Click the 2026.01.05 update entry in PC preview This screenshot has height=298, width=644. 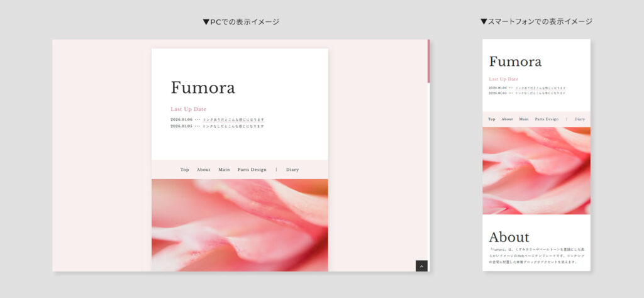pos(217,126)
